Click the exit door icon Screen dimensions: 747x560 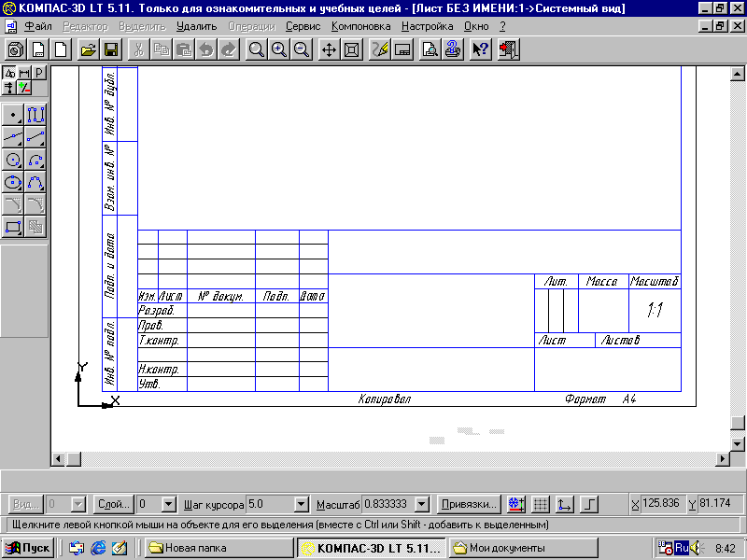508,49
